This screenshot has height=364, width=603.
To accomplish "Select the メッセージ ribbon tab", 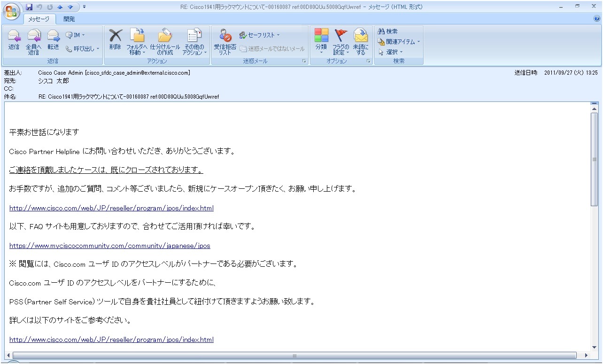I will point(39,19).
